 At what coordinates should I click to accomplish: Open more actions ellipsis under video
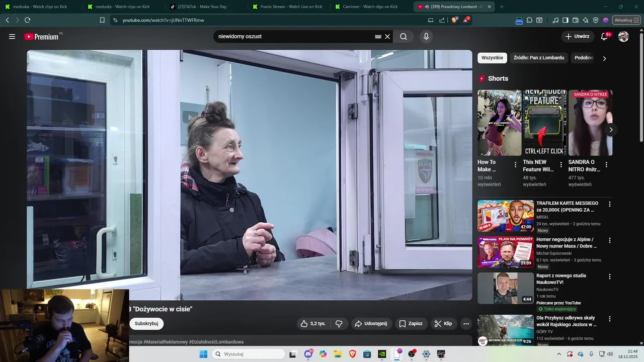tap(466, 324)
